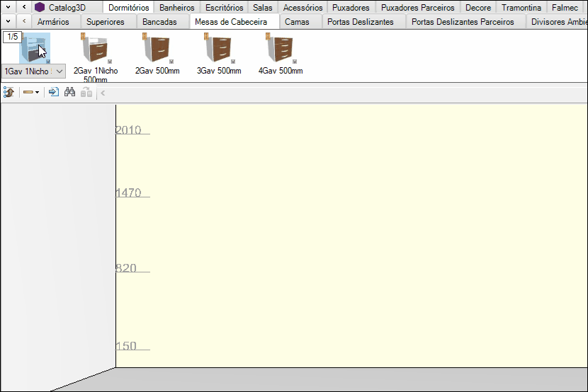Open dropdown arrow next to board tool
The width and height of the screenshot is (588, 392).
(x=37, y=93)
